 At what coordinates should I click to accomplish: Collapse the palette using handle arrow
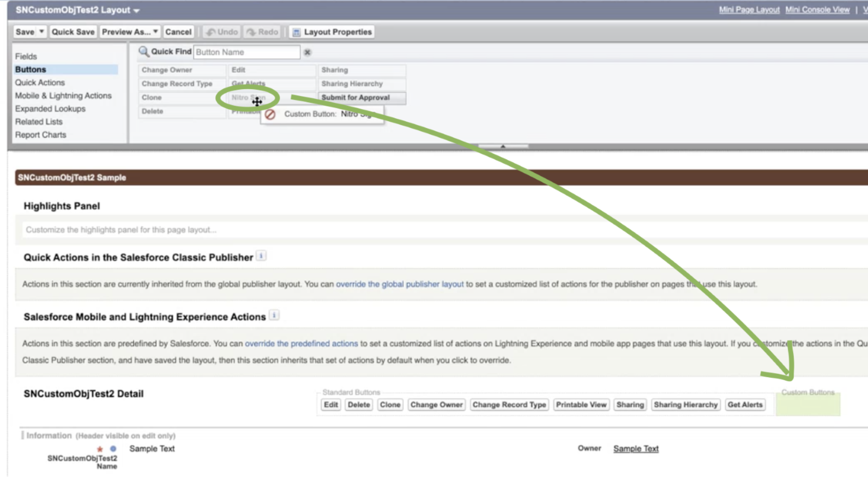[503, 146]
